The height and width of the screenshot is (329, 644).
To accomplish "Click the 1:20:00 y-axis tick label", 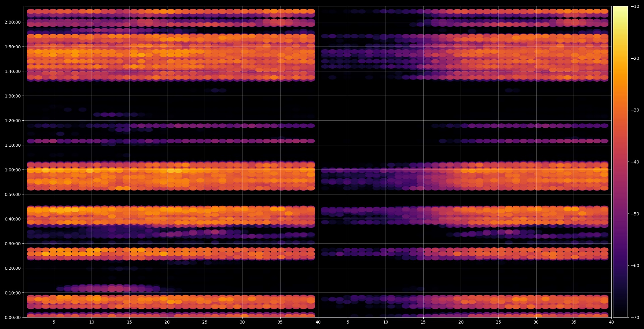I will click(x=13, y=121).
